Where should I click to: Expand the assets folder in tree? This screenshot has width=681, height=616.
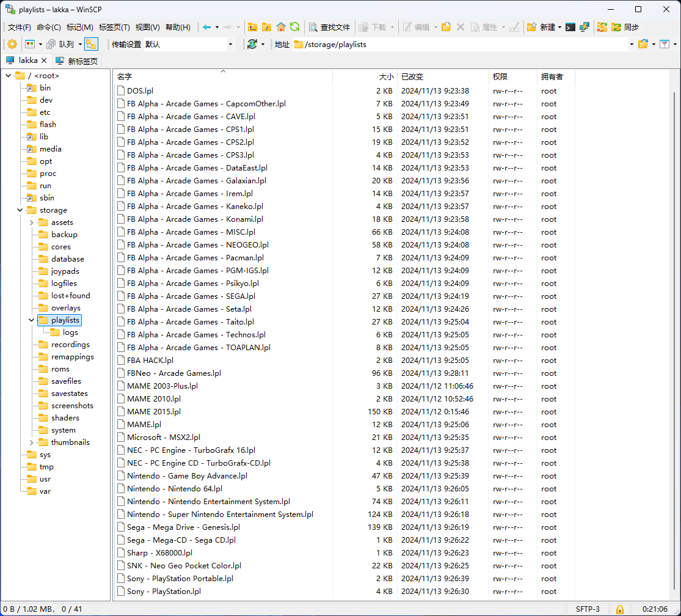(x=32, y=222)
